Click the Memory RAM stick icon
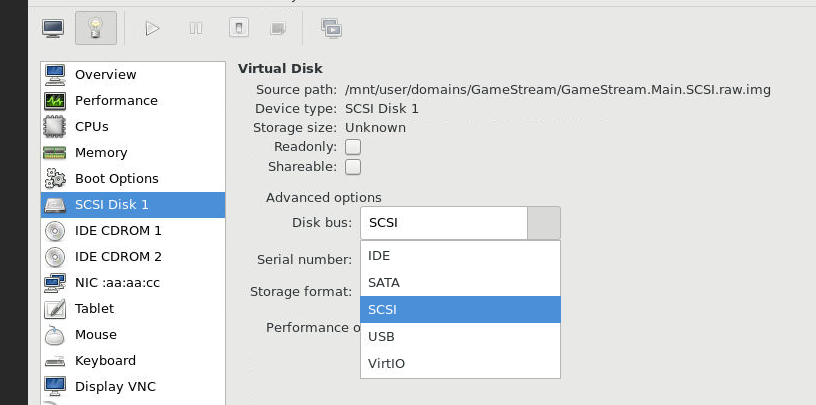 pos(55,153)
